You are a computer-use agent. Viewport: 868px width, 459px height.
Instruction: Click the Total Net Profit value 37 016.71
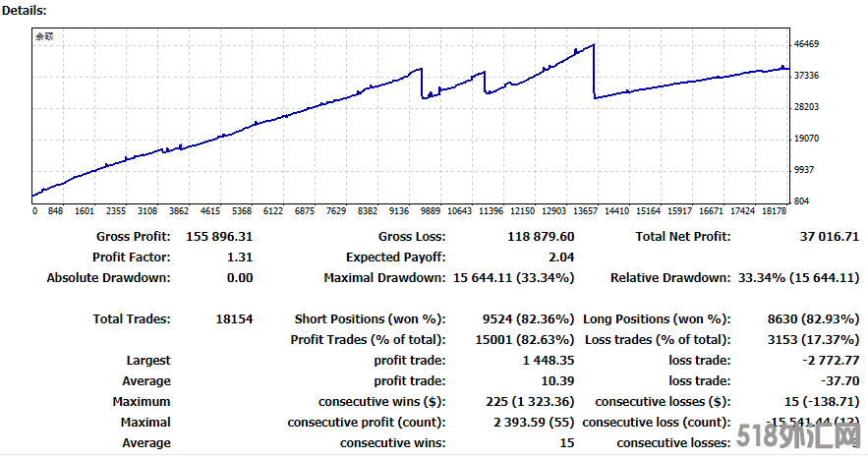coord(830,237)
